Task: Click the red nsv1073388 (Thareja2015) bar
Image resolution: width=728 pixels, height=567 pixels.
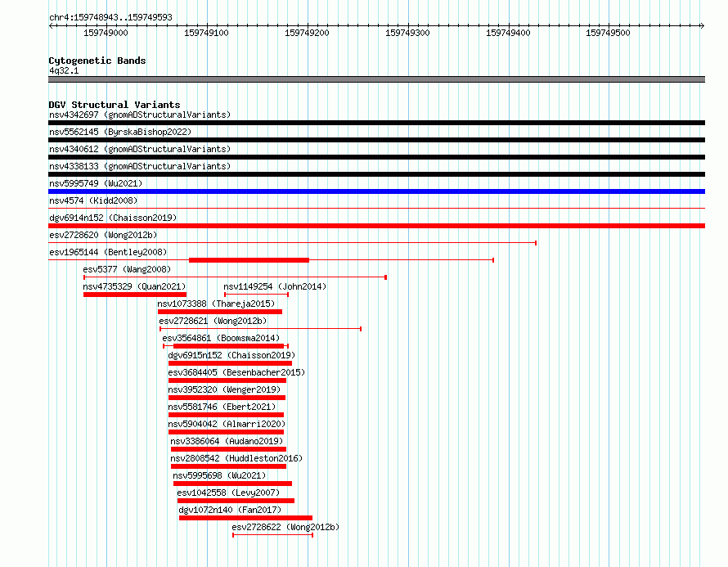Action: click(220, 312)
